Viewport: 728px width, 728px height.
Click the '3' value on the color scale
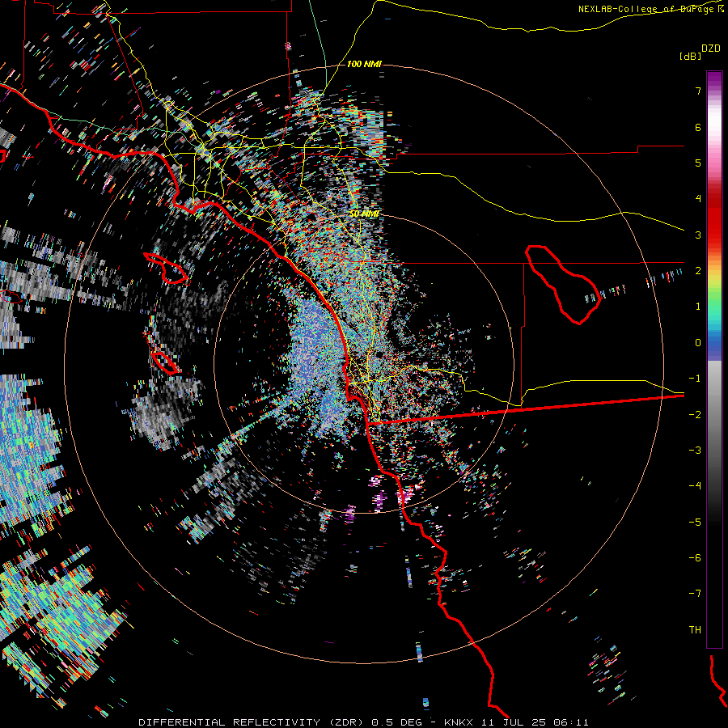point(698,235)
